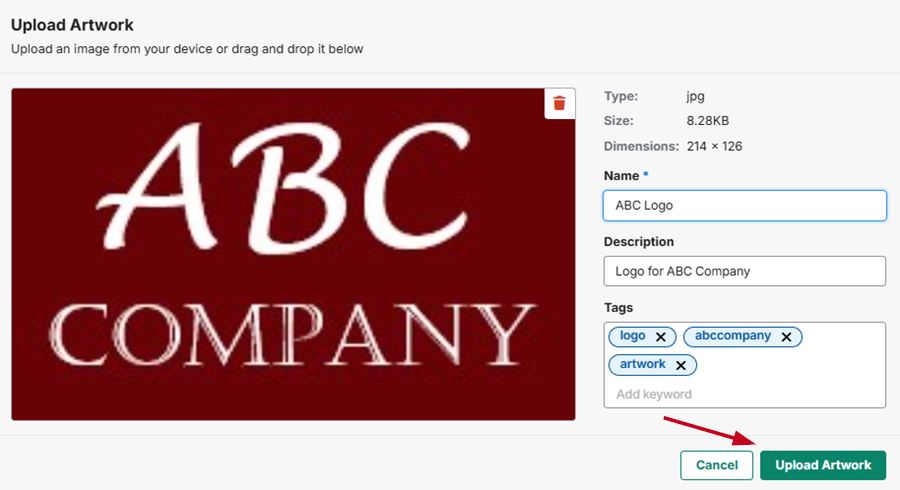
Task: Focus the Add keyword tag input
Action: 744,394
